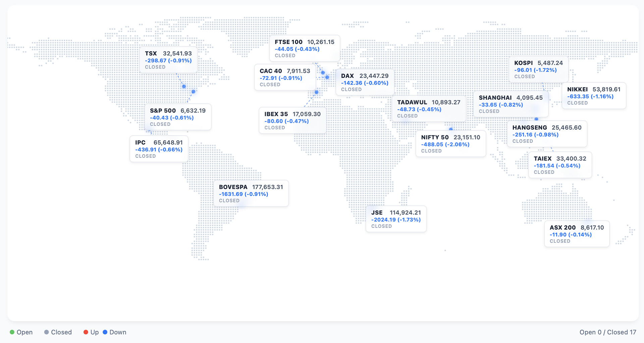Screen dimensions: 644x343
Task: Click the FTSE 100 value 10,261.15
Action: click(321, 42)
